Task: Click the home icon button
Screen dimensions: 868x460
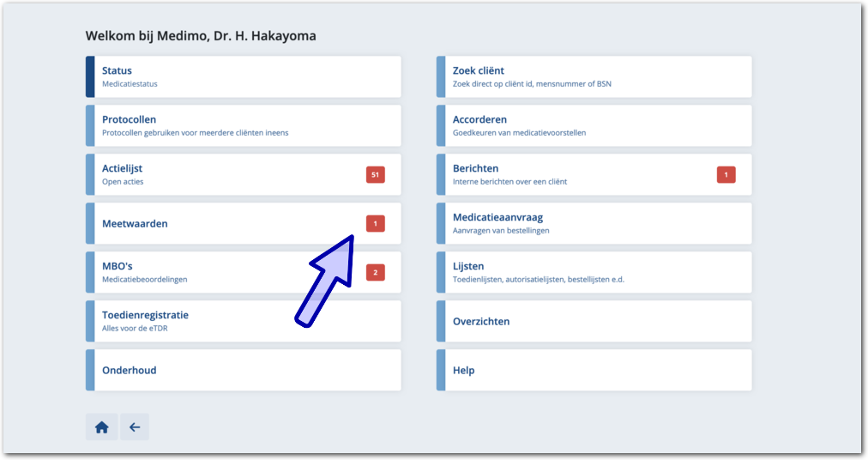Action: tap(101, 427)
